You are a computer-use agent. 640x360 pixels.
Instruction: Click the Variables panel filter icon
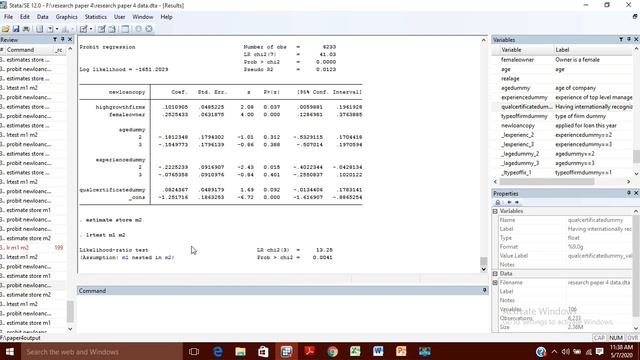point(621,40)
